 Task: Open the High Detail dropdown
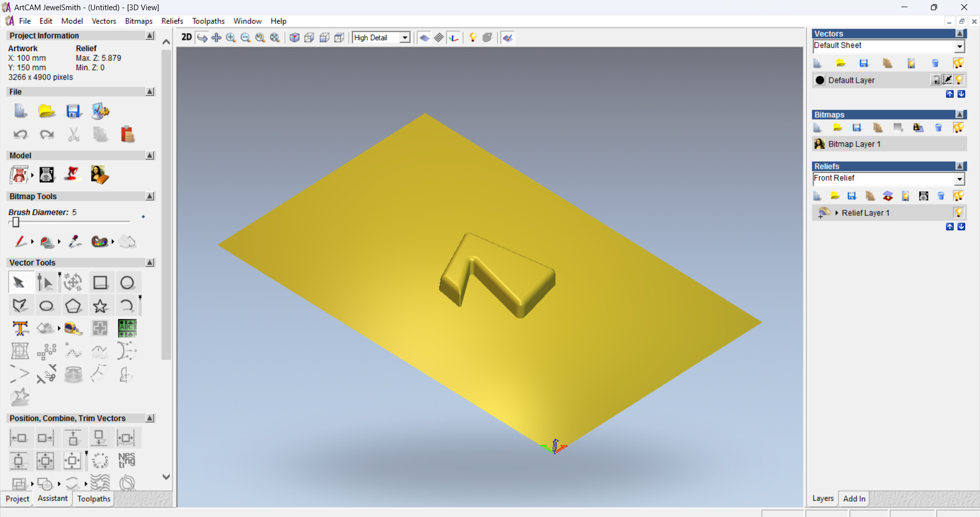pos(405,38)
